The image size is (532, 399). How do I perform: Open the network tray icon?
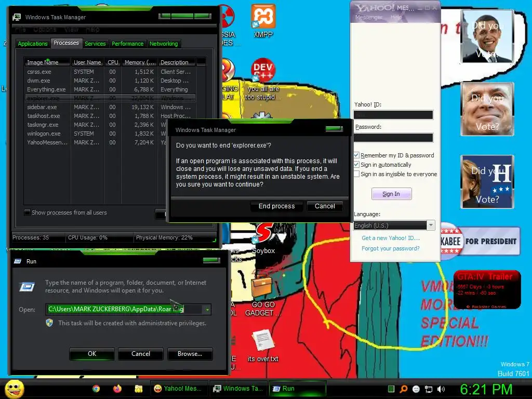tap(429, 389)
